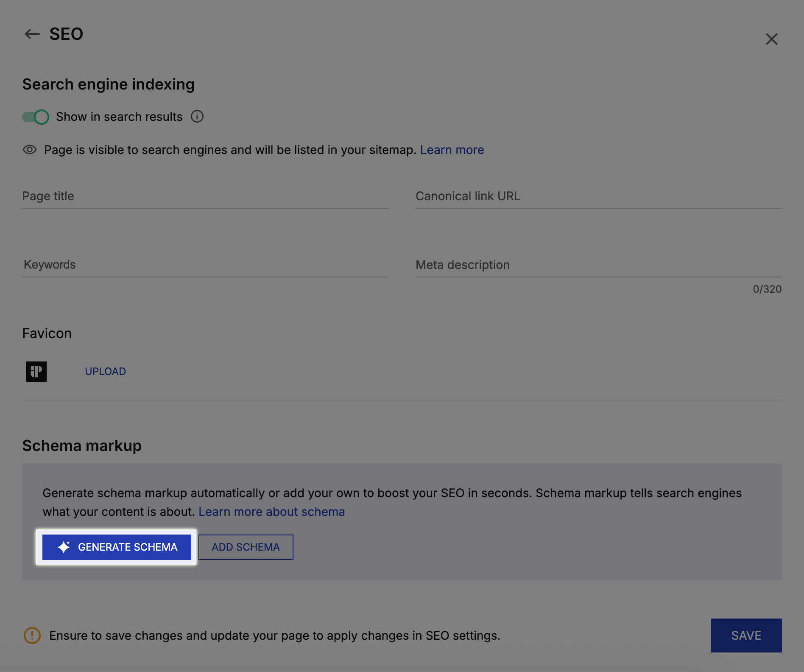804x672 pixels.
Task: Click the back arrow beside SEO heading
Action: click(32, 34)
